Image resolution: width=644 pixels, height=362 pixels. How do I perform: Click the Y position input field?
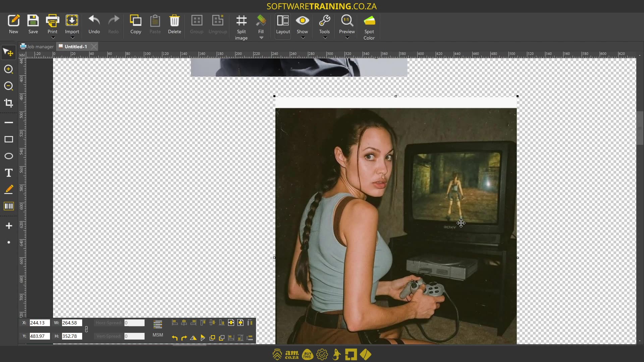(x=40, y=336)
